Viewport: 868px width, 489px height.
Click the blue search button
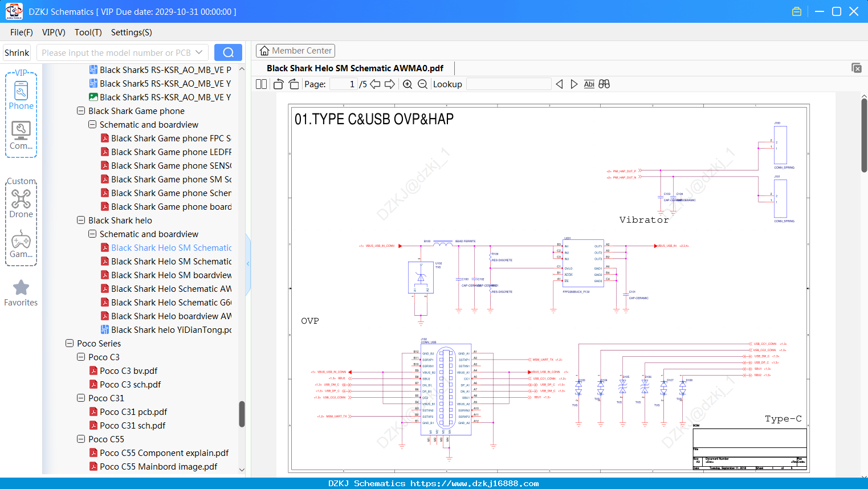click(x=228, y=52)
